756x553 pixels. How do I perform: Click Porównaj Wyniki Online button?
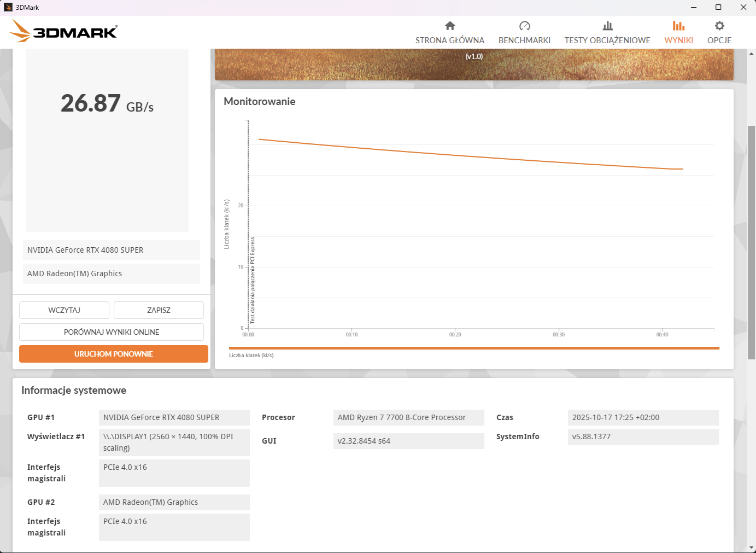(112, 332)
